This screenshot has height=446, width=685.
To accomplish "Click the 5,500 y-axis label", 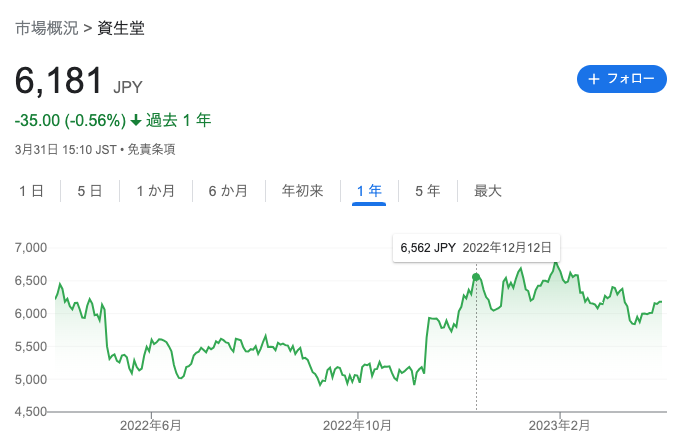I will 31,346.
